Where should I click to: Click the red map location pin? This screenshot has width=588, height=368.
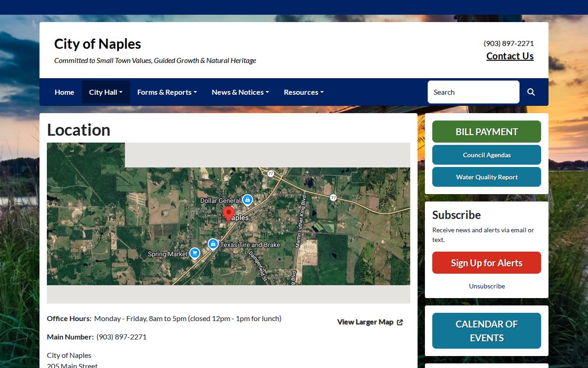click(x=228, y=214)
